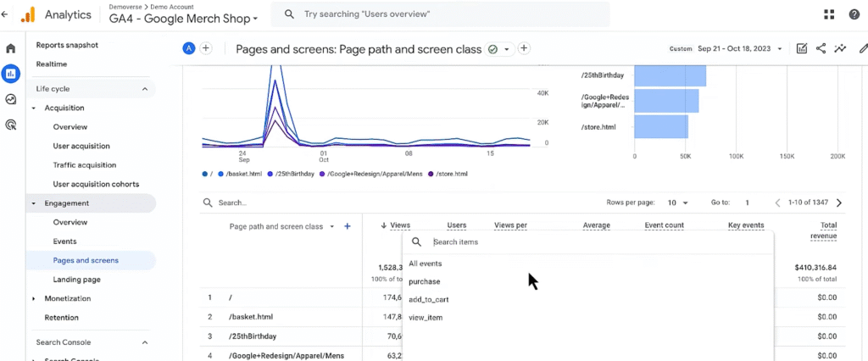Select purchase from the events list
The width and height of the screenshot is (868, 361).
(x=425, y=281)
